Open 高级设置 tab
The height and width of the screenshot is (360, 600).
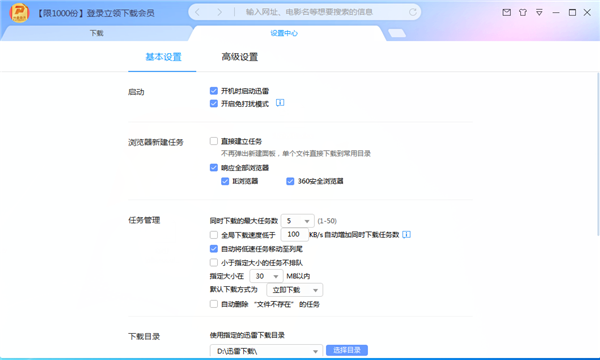(240, 57)
